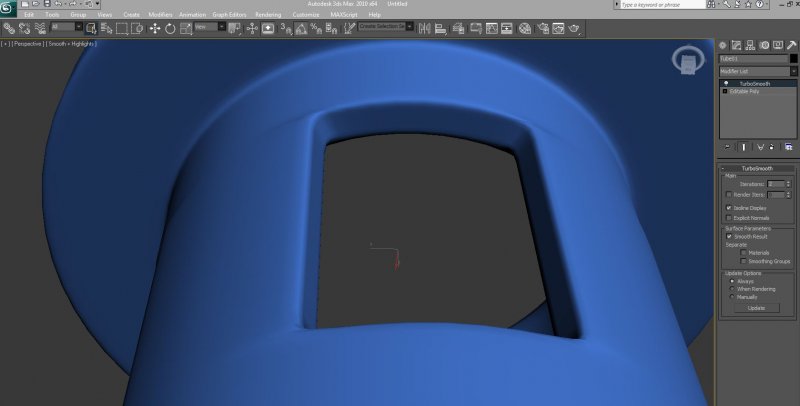The image size is (800, 406).
Task: Choose the Rectangular Selection Region tool
Action: (x=122, y=29)
